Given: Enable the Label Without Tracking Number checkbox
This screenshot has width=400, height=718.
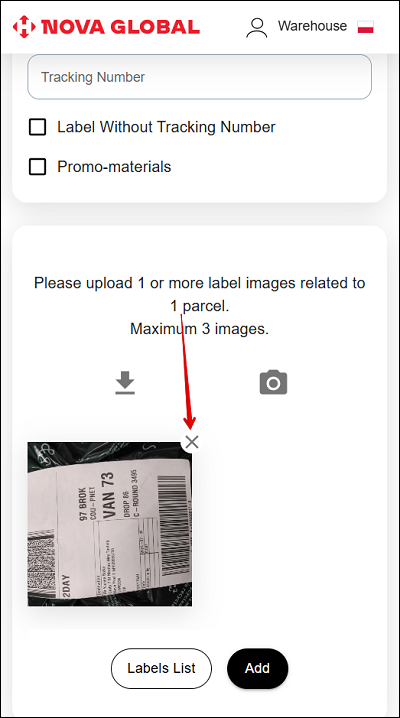Looking at the screenshot, I should [x=38, y=127].
